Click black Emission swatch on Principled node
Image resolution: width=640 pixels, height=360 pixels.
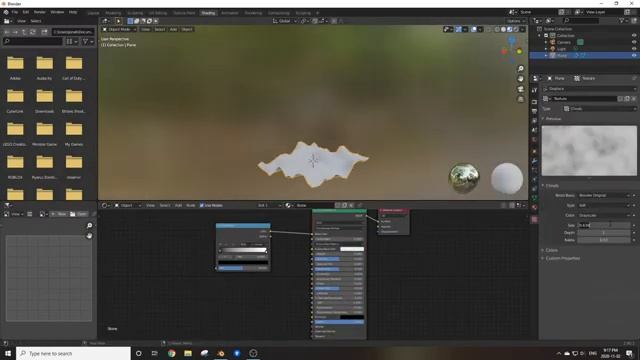(352, 317)
